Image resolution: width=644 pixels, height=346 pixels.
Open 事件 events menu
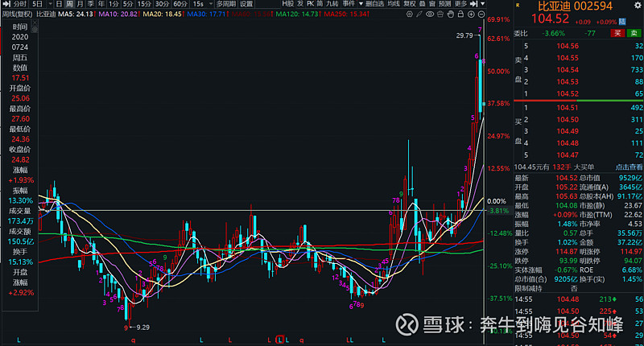click(x=349, y=4)
